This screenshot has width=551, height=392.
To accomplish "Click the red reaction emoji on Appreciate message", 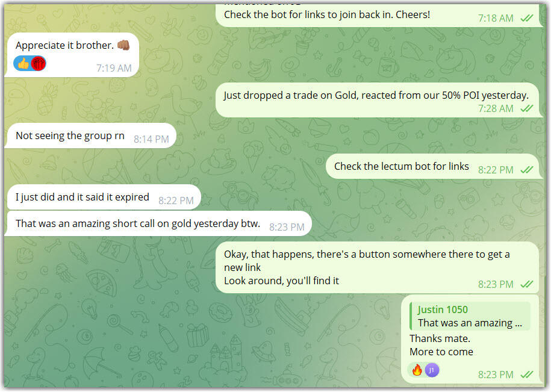I will [39, 64].
